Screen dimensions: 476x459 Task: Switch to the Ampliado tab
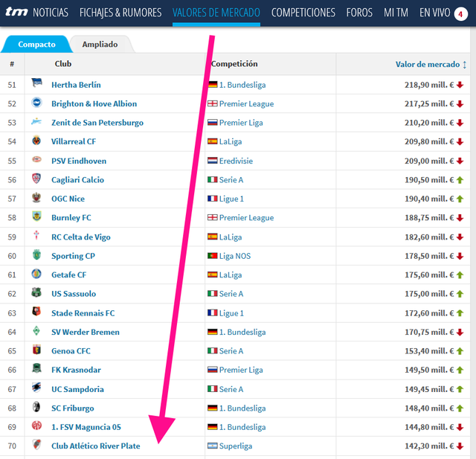100,45
